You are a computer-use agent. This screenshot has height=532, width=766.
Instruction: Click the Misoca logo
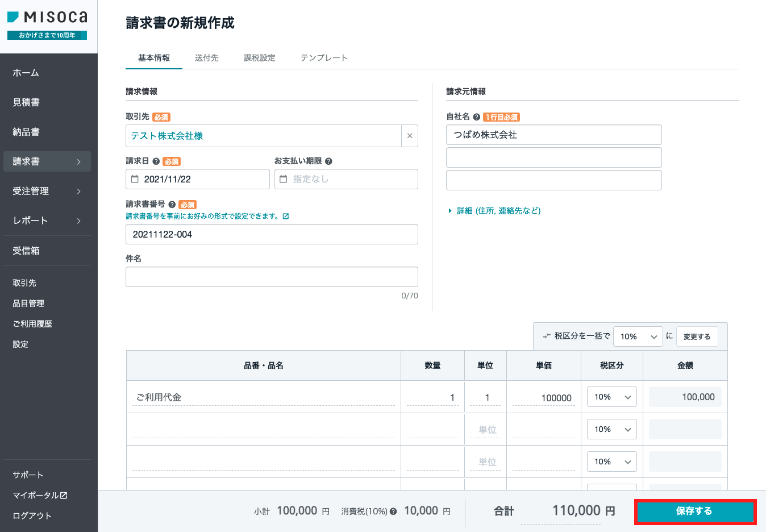[48, 17]
